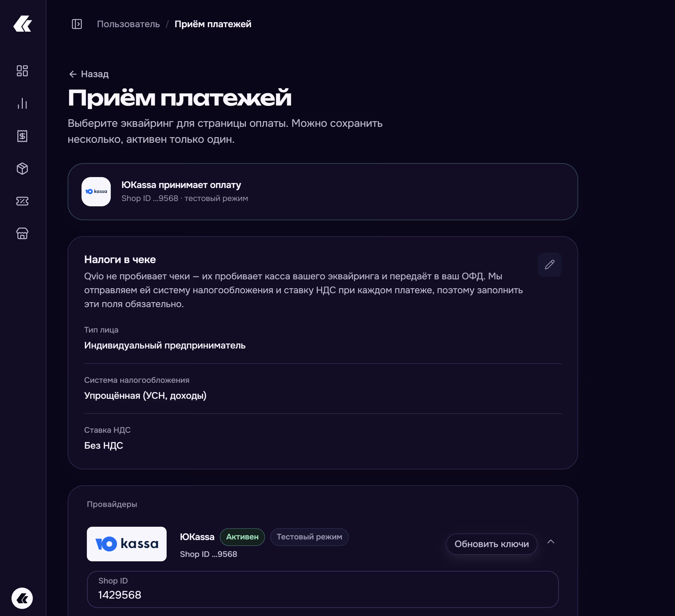Click Приём платежей breadcrumb item
This screenshot has width=675, height=616.
(x=213, y=24)
